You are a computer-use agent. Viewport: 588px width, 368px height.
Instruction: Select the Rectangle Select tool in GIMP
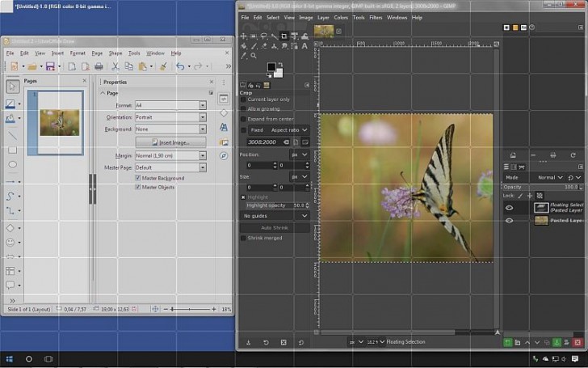coord(254,36)
